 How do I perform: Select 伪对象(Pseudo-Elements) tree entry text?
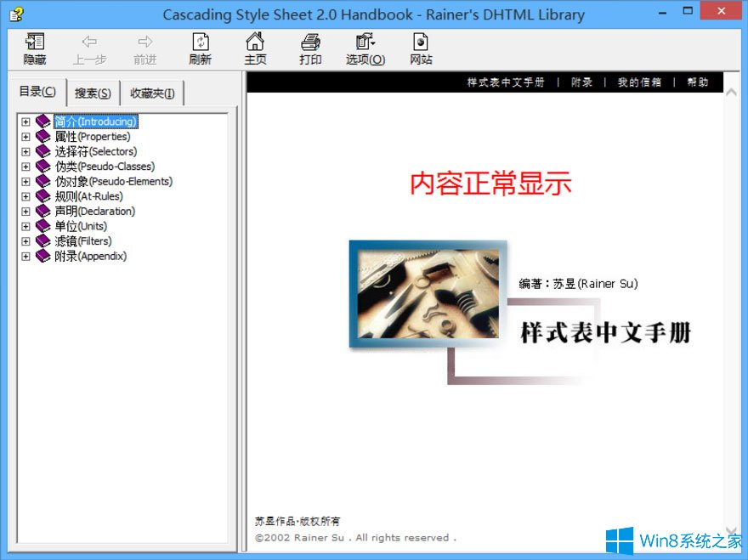point(114,181)
